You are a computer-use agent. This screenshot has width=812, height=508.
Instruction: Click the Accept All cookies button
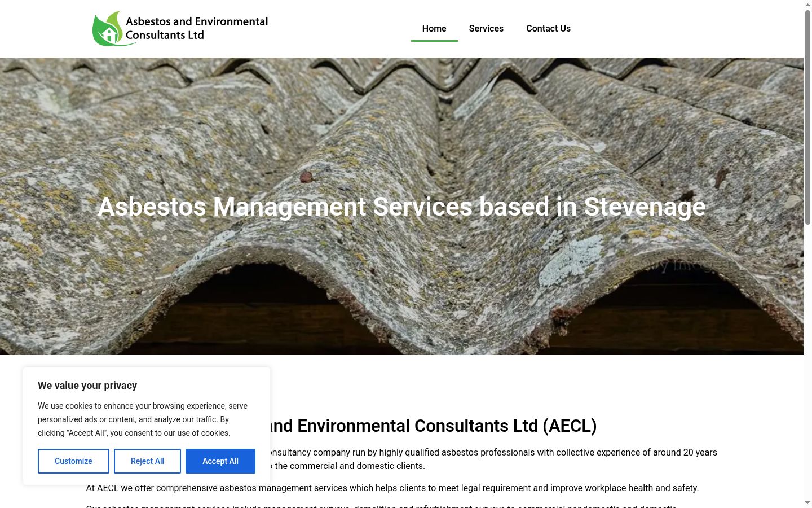220,461
